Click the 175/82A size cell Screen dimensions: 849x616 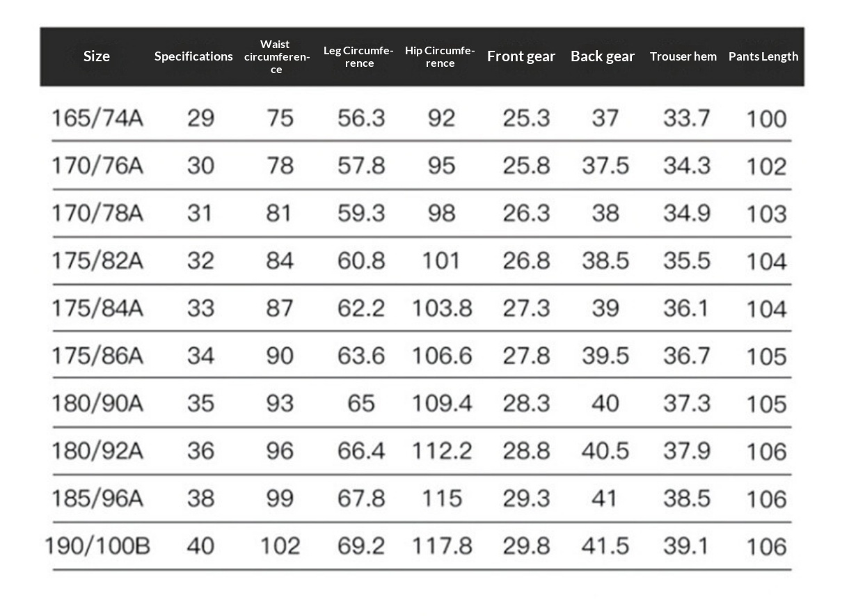tap(97, 261)
